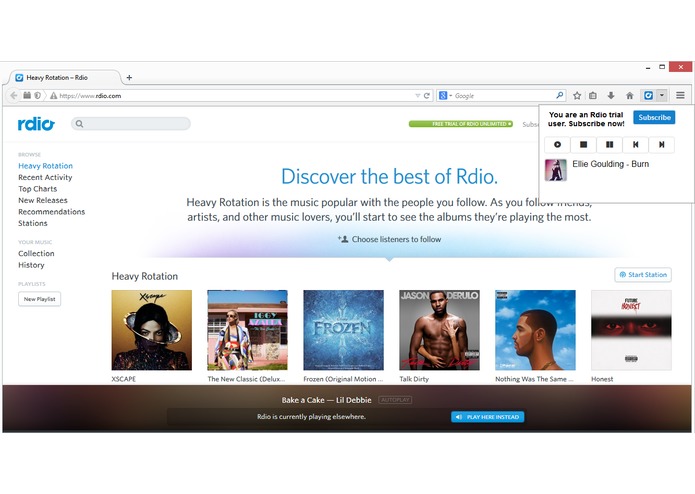695x494 pixels.
Task: Click Choose listeners to follow
Action: (390, 239)
